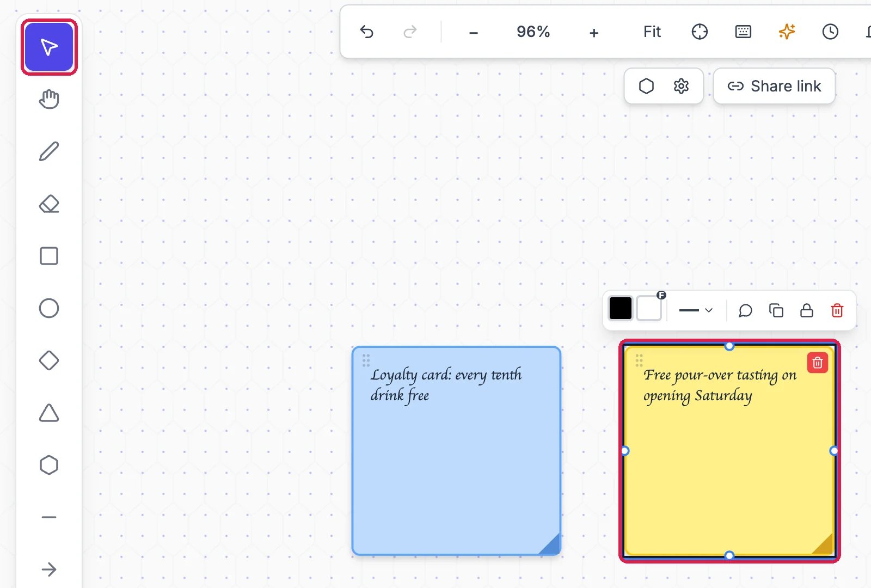Click the hexagon icon beside settings gear

[x=646, y=86]
